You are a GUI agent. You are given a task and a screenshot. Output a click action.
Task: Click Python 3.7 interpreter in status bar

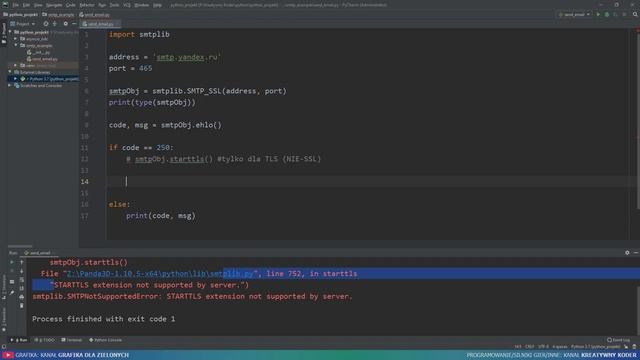(x=595, y=347)
